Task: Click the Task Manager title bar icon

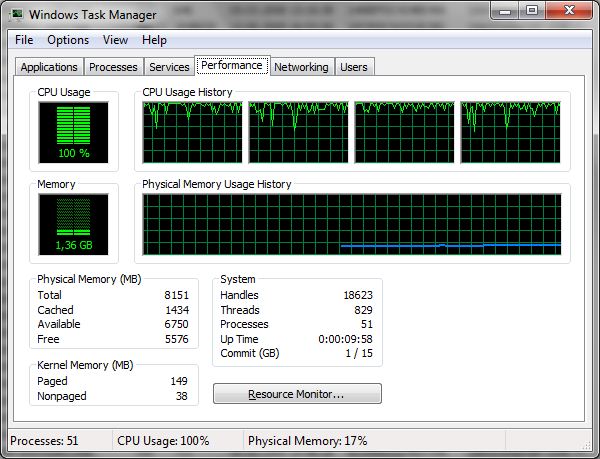Action: [x=16, y=14]
